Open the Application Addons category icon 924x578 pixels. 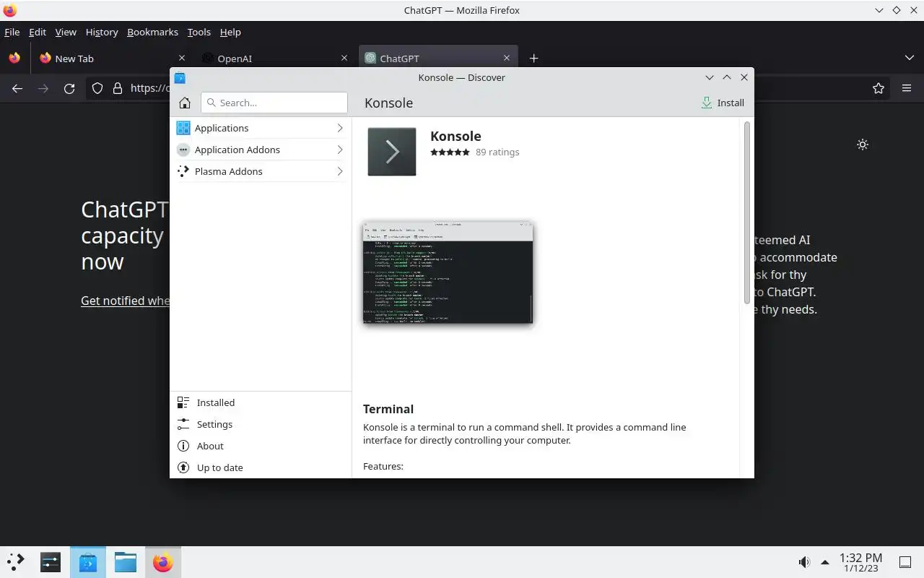[183, 150]
